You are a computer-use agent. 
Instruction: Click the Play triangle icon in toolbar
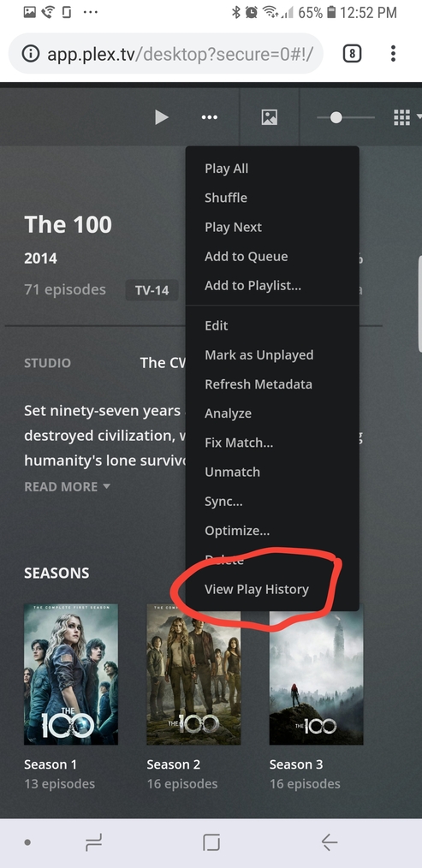tap(161, 116)
